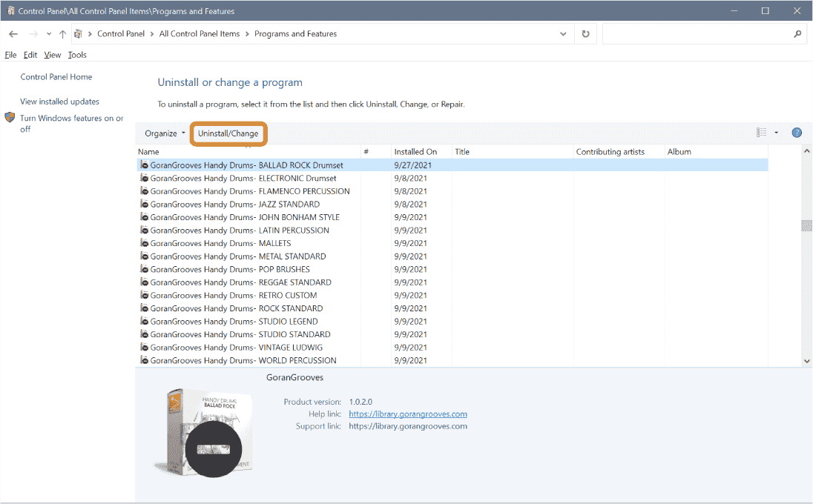Select VINTAGE LUDWIG program icon
Image resolution: width=813 pixels, height=504 pixels.
pyautogui.click(x=144, y=347)
